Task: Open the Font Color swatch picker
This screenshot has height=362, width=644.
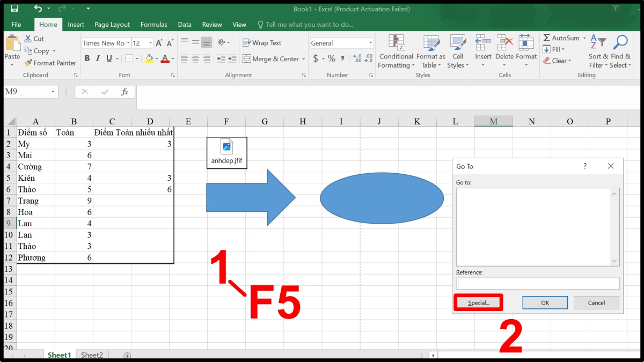Action: pyautogui.click(x=164, y=57)
